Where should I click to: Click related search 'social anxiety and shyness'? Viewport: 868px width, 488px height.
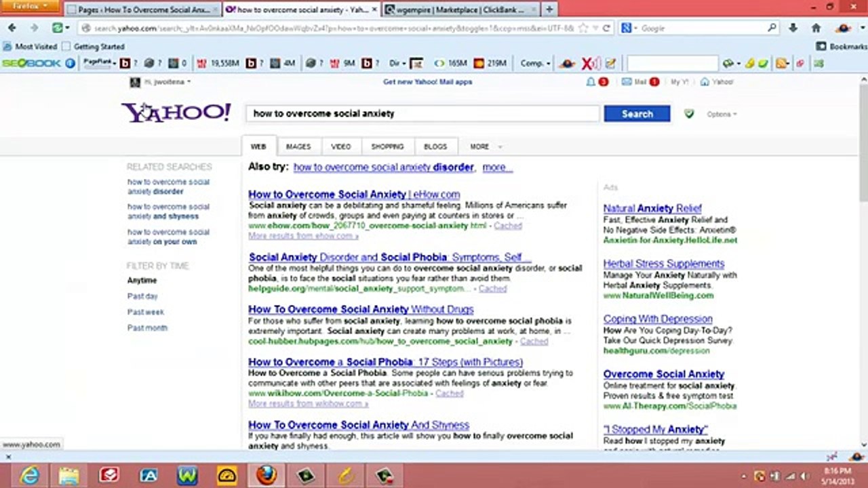(168, 211)
